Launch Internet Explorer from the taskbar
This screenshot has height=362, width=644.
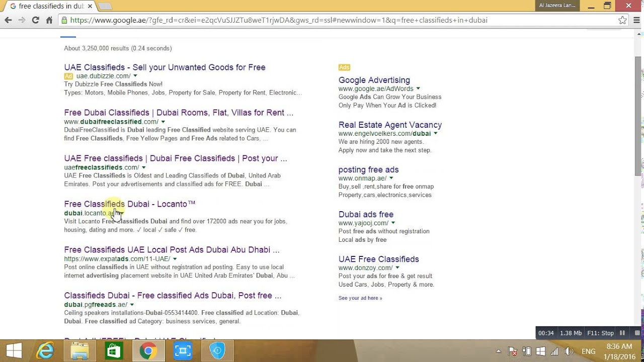point(45,350)
